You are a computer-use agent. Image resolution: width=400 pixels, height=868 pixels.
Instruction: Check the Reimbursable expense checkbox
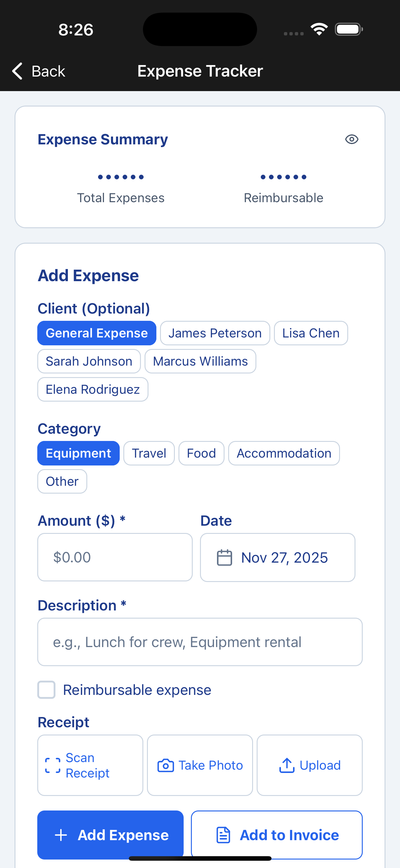(47, 689)
